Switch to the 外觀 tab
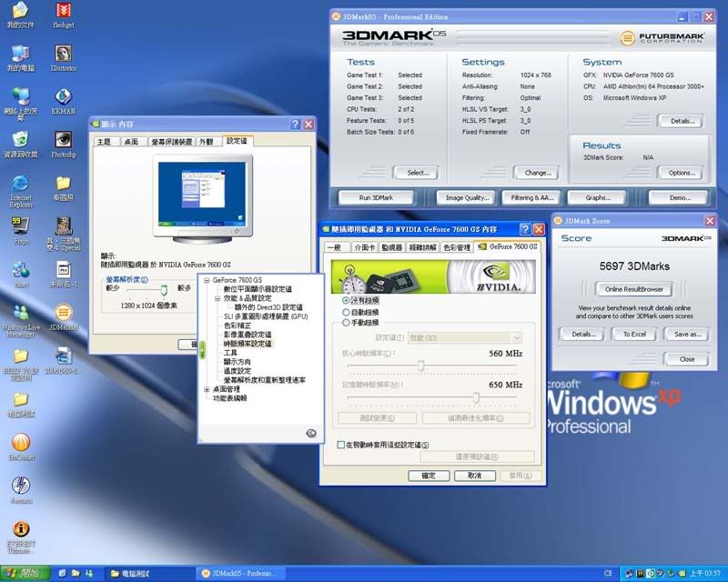The image size is (728, 582). coord(207,142)
